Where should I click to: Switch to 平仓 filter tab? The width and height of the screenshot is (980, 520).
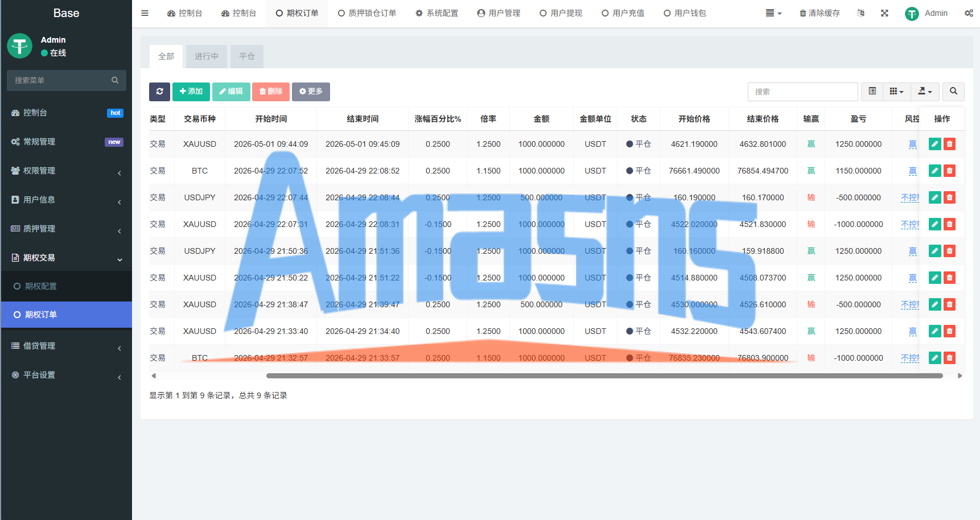pos(247,56)
